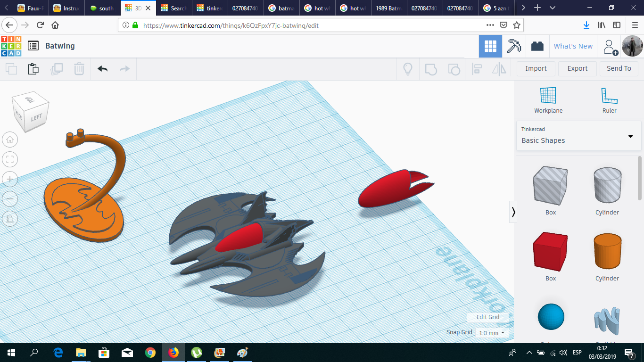This screenshot has height=362, width=644.
Task: Switch to the Faux-F browser tab
Action: pyautogui.click(x=32, y=8)
